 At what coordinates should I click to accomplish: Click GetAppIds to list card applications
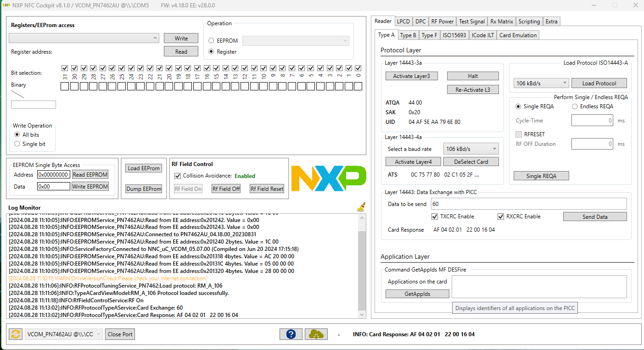coord(417,294)
